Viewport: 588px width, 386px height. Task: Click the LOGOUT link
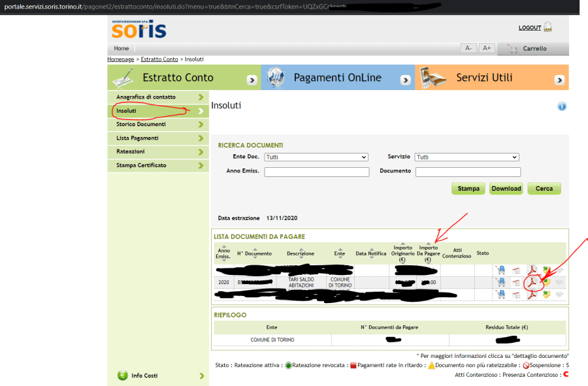tap(529, 28)
